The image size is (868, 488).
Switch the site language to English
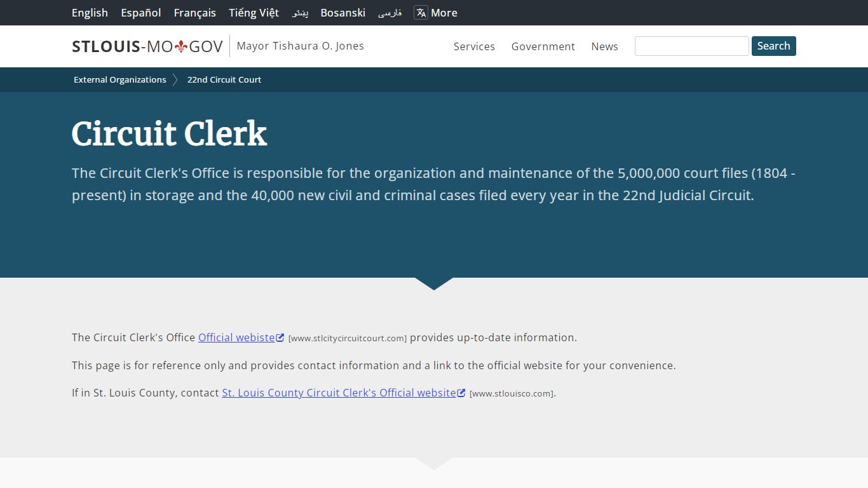pyautogui.click(x=90, y=13)
